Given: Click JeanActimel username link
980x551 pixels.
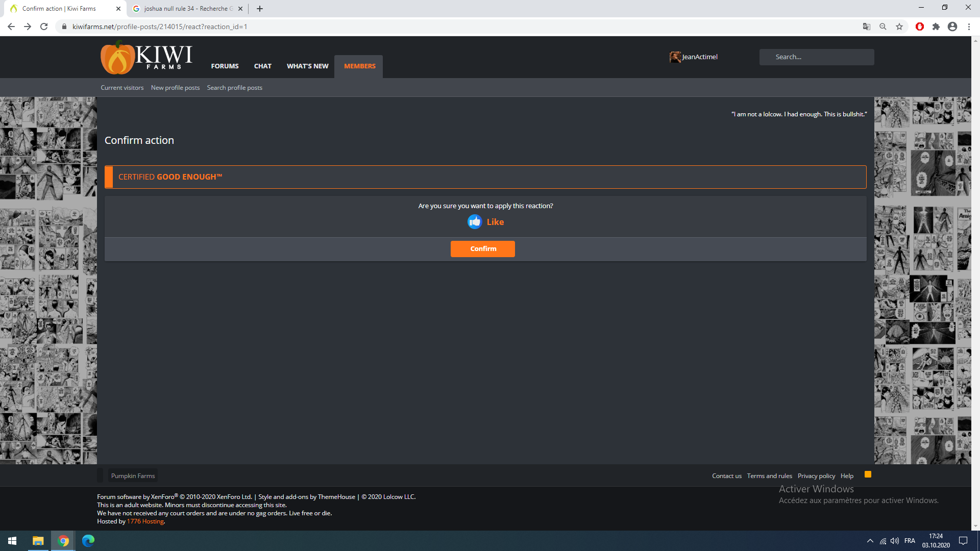Looking at the screenshot, I should tap(700, 57).
